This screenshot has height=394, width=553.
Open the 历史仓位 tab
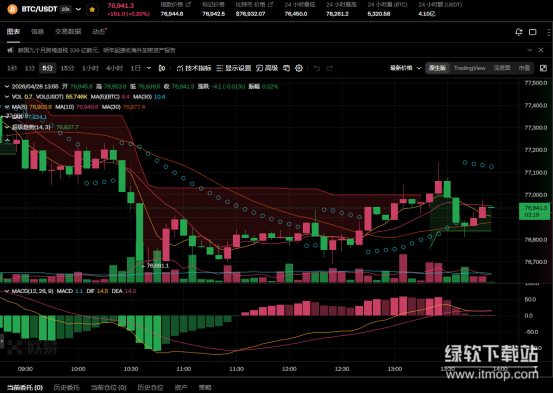(x=150, y=387)
